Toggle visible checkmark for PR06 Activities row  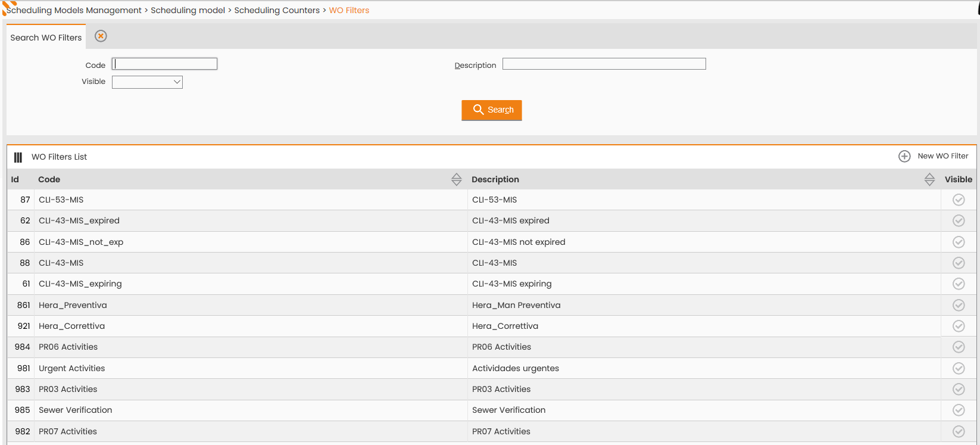click(x=959, y=347)
